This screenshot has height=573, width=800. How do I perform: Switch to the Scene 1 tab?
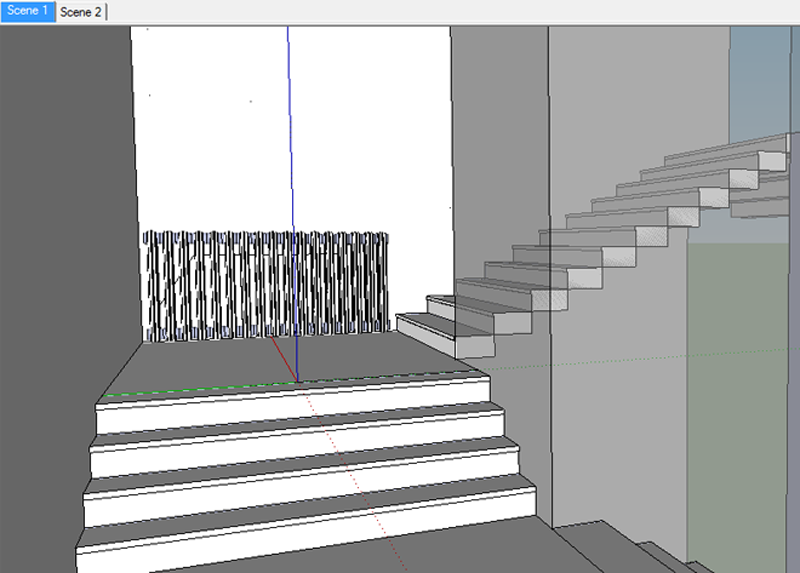[28, 11]
